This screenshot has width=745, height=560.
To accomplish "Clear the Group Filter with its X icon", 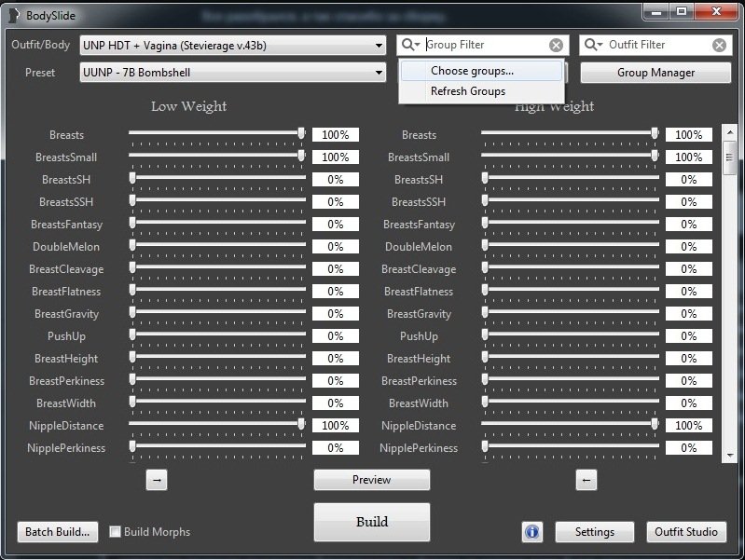I will pyautogui.click(x=556, y=45).
